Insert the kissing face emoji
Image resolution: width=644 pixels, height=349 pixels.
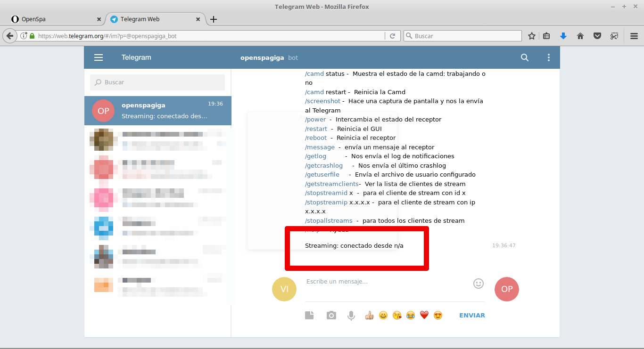[397, 316]
